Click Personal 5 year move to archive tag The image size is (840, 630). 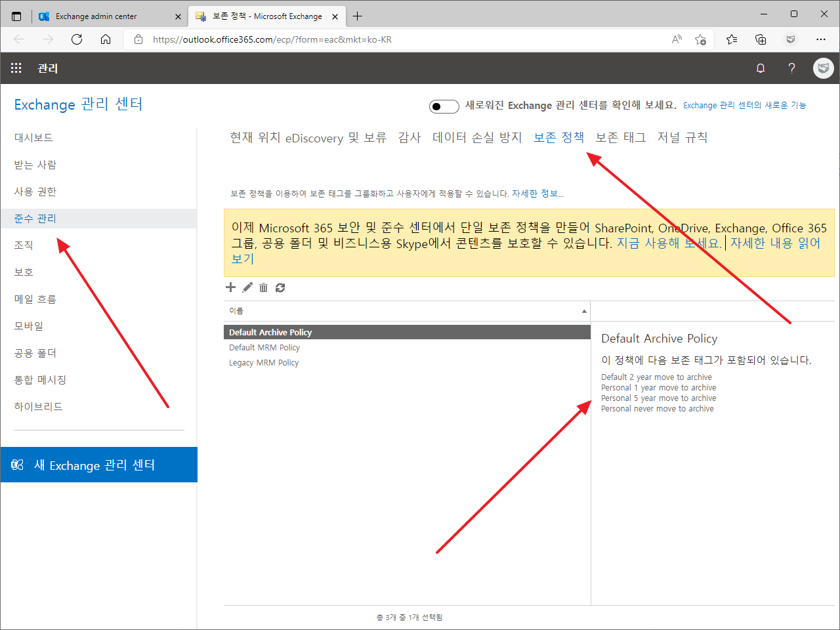click(x=658, y=398)
